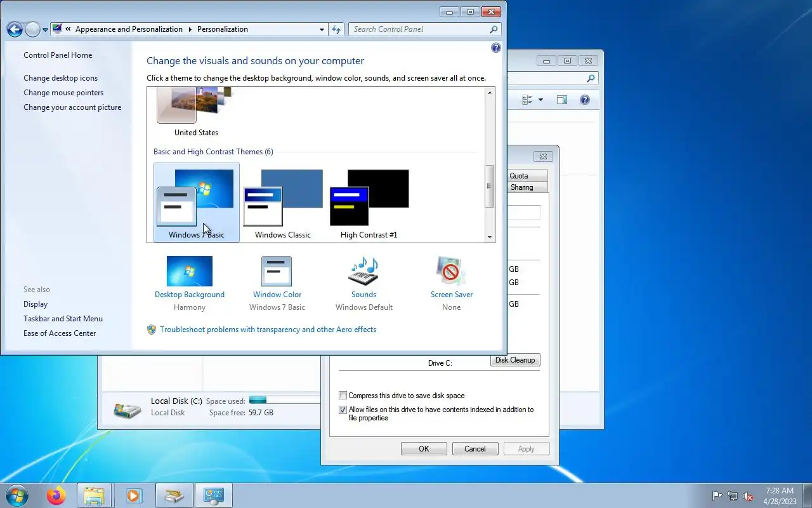Select the Windows 7 Basic theme
Screen dimensions: 812x508
[x=197, y=203]
